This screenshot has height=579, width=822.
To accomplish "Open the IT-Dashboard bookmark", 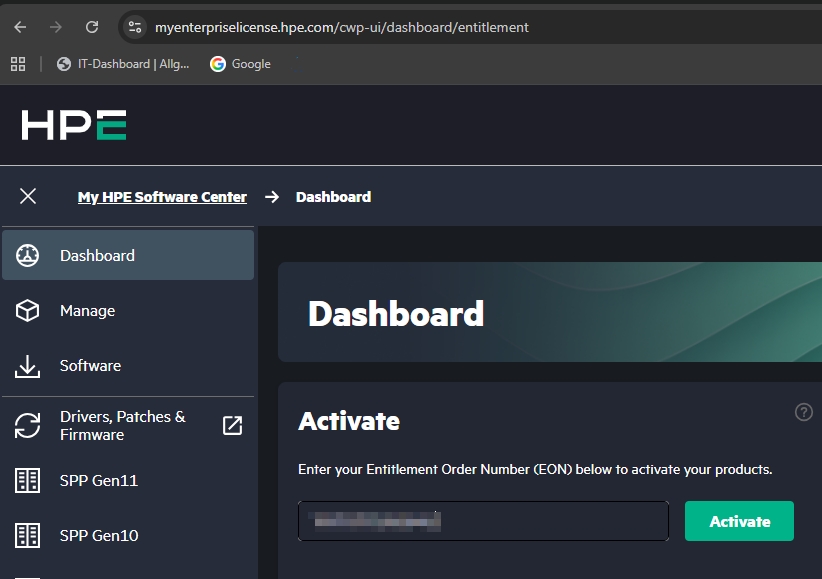I will click(x=123, y=64).
